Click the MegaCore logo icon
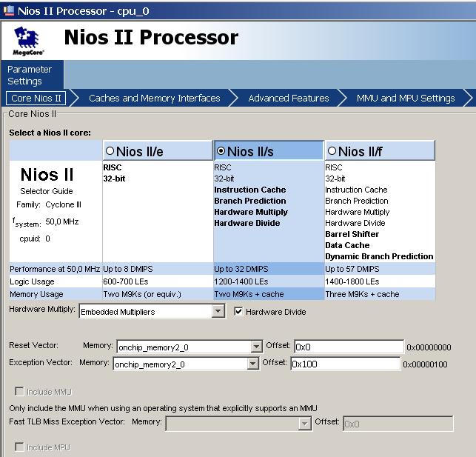The image size is (476, 457). point(28,41)
